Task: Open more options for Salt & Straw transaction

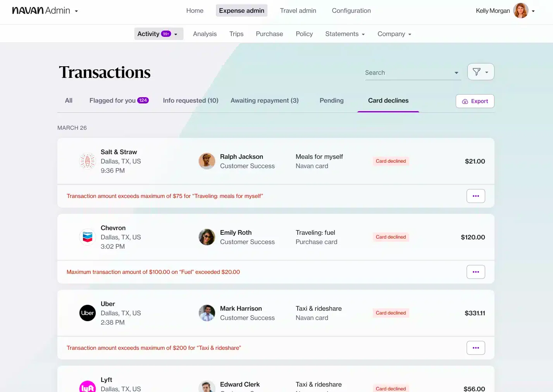Action: tap(476, 196)
